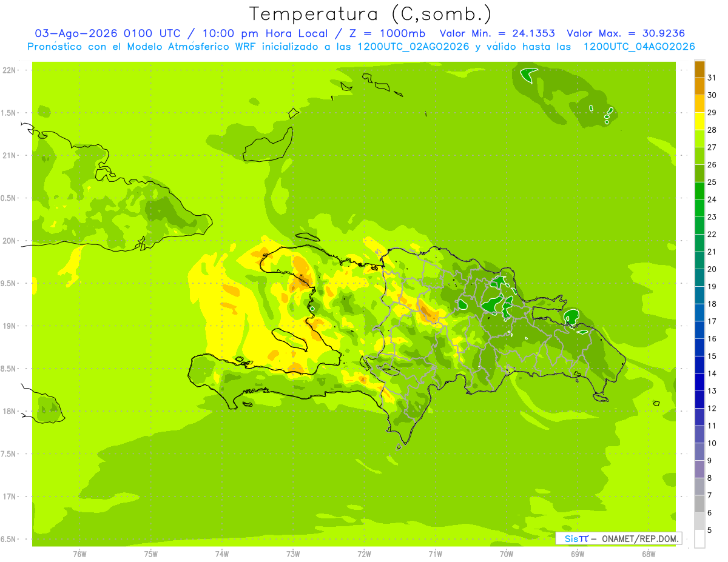Viewport: 728px width, 562px height.
Task: Click the '70W' longitude axis label
Action: click(x=507, y=554)
